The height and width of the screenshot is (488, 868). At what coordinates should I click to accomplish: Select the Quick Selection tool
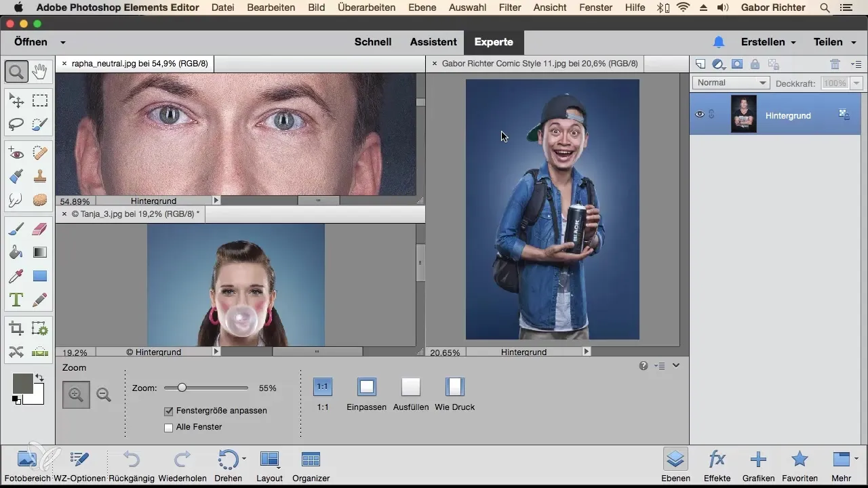[40, 124]
